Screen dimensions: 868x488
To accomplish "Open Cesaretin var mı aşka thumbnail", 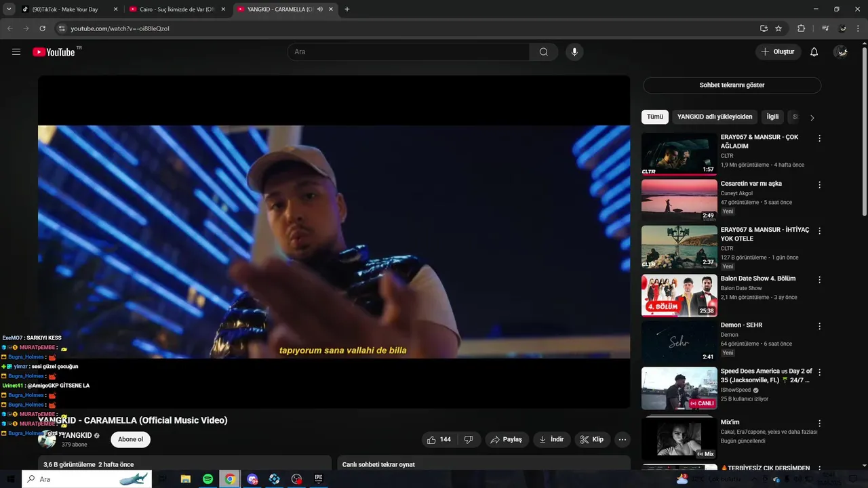I will (x=679, y=200).
